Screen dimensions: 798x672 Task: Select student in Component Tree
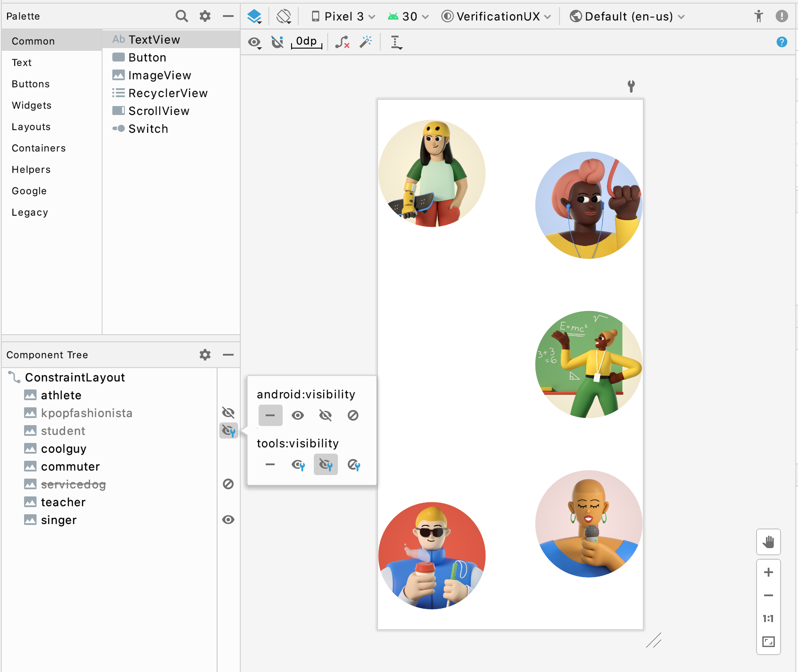click(x=110, y=431)
